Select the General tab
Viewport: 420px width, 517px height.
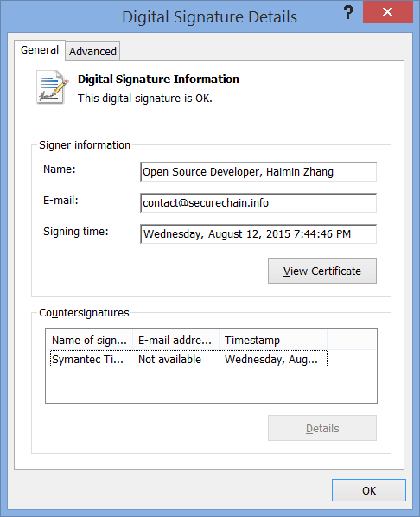40,50
